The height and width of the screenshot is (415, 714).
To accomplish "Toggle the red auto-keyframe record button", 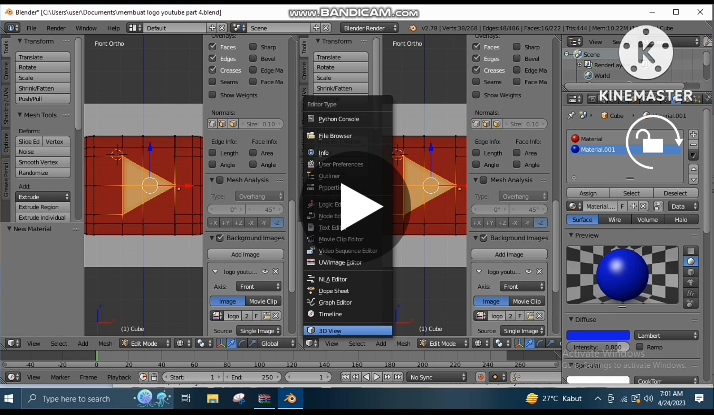I will [480, 377].
